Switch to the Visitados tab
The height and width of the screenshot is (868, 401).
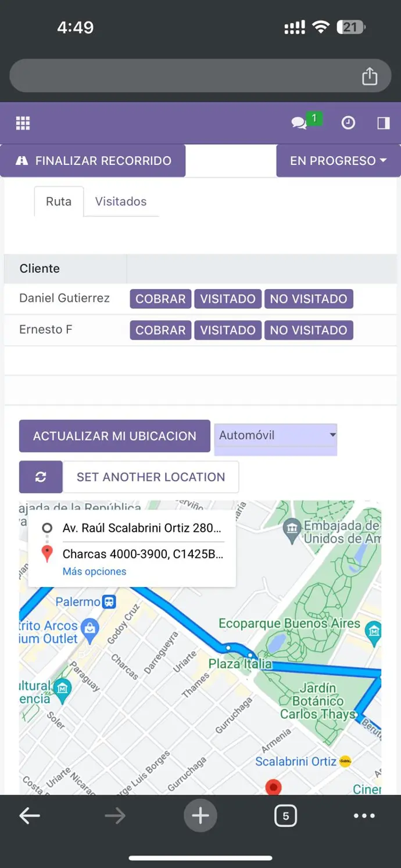point(121,201)
